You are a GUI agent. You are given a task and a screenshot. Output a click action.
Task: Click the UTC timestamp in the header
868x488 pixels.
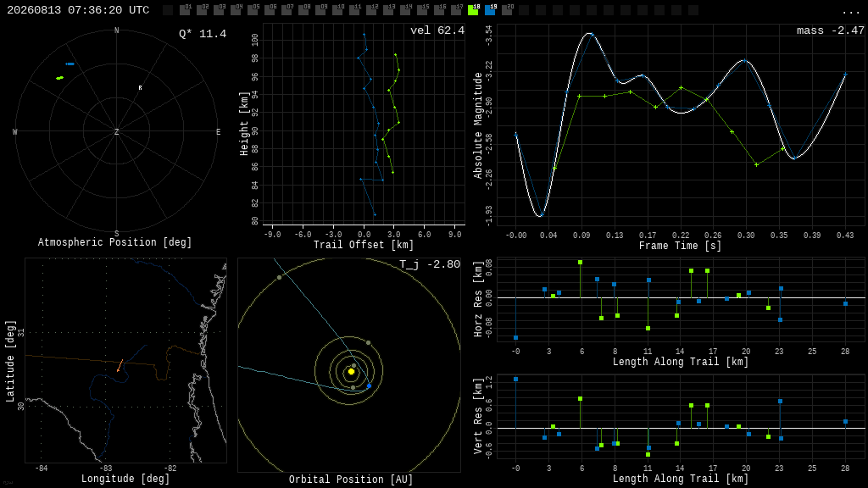(78, 10)
